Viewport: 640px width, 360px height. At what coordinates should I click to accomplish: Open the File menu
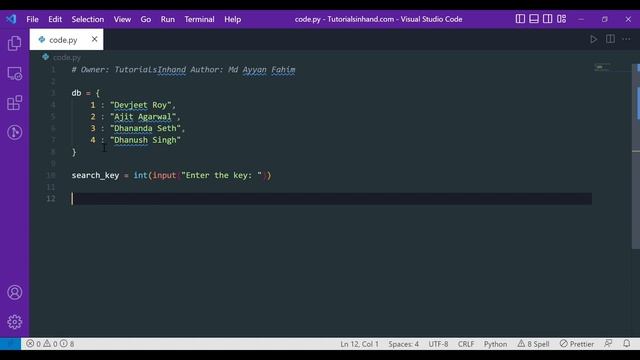click(x=32, y=19)
